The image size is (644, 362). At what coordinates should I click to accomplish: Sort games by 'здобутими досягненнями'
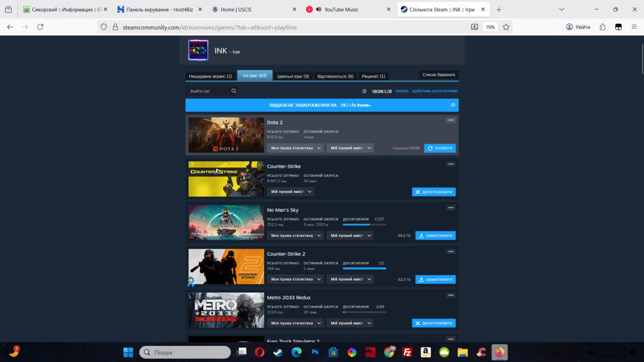coord(435,91)
